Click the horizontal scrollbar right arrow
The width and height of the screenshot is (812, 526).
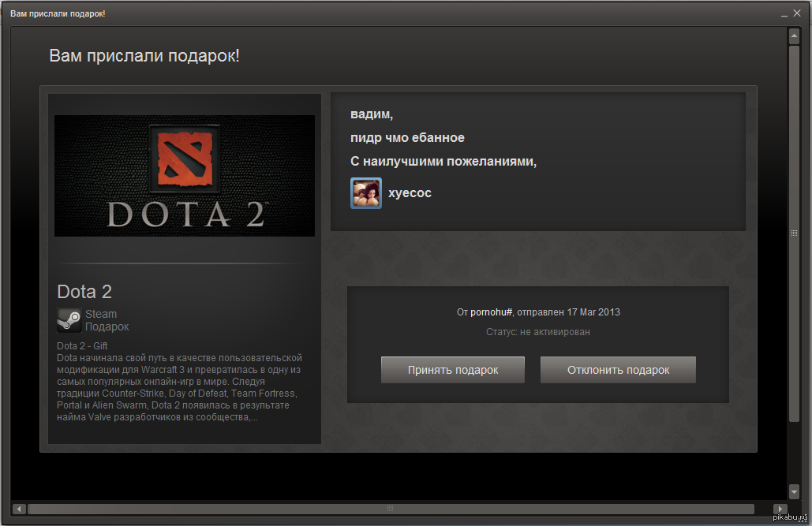tap(780, 509)
